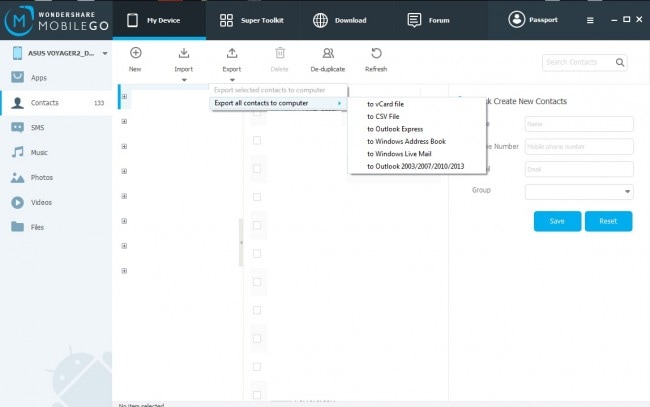Save the new contact

coord(557,221)
